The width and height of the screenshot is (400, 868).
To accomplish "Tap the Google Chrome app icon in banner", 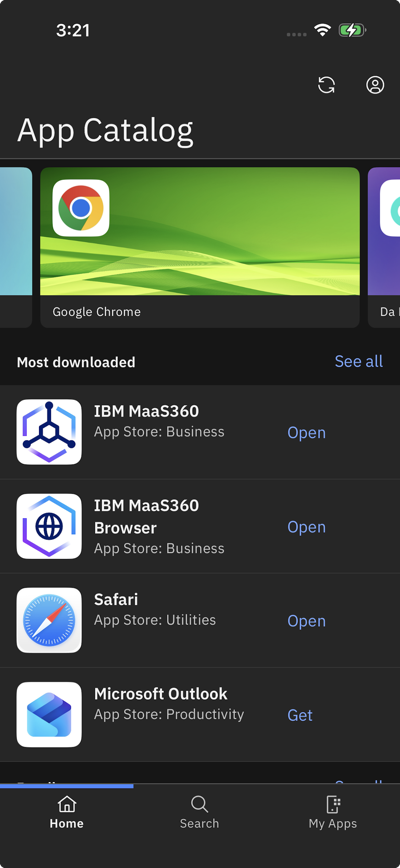I will (x=81, y=208).
